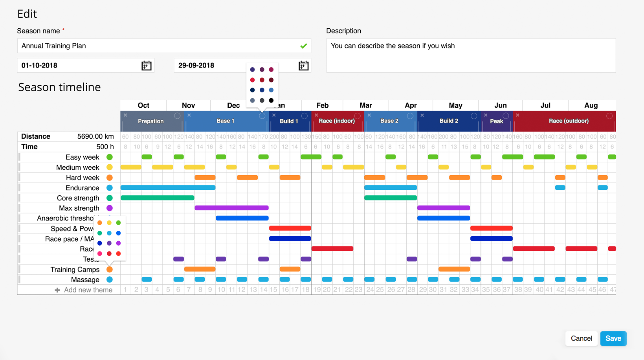644x360 pixels.
Task: Click the plus icon for Add new theme
Action: click(x=57, y=290)
